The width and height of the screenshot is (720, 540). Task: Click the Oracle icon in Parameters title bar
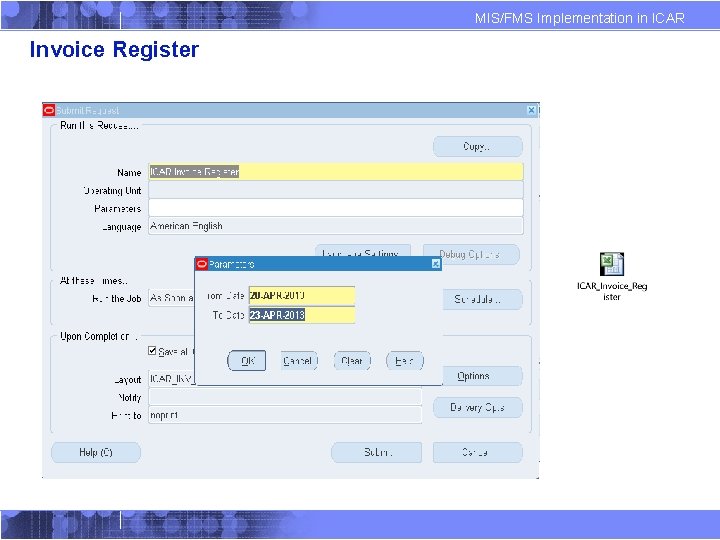pyautogui.click(x=202, y=264)
